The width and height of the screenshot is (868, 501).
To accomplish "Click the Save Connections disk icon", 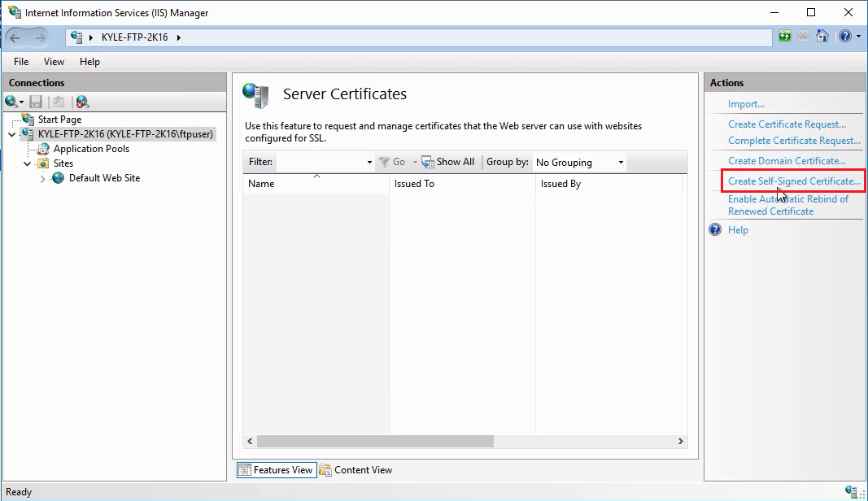I will (35, 101).
